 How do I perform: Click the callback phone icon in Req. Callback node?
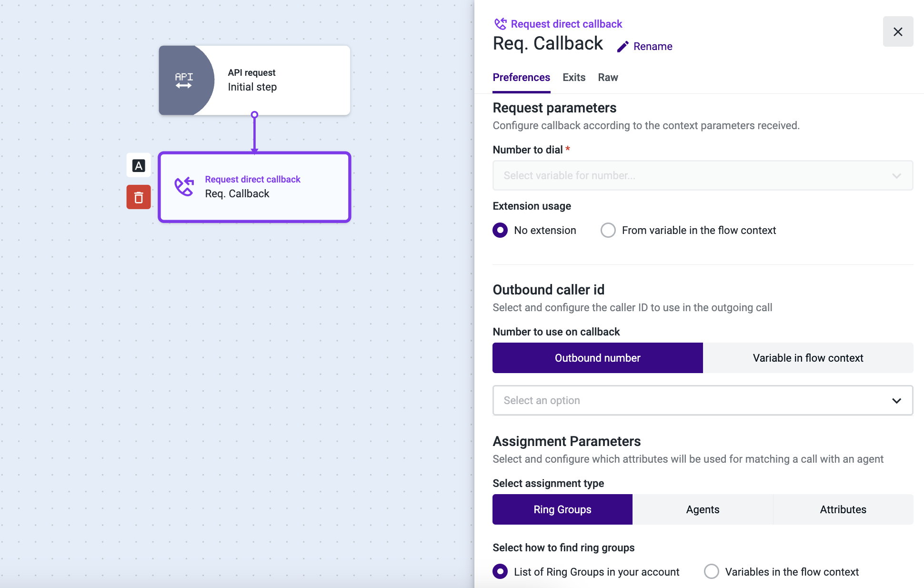184,187
